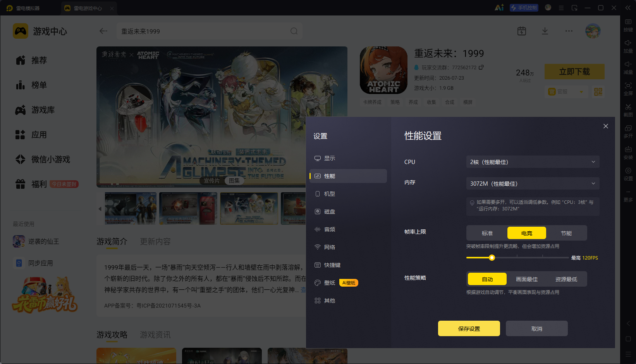Open the 花雷币赢好礼 promo banner
This screenshot has height=364, width=636.
click(45, 295)
